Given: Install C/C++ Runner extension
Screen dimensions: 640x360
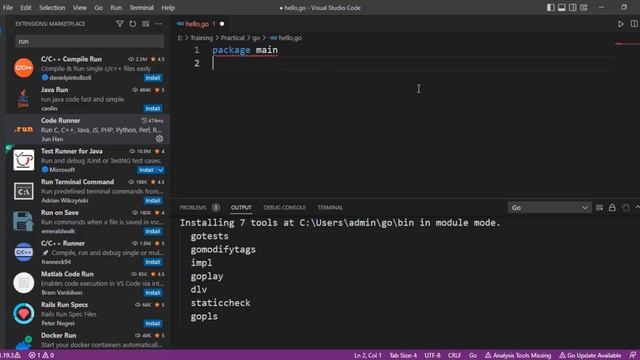Looking at the screenshot, I should click(153, 262).
